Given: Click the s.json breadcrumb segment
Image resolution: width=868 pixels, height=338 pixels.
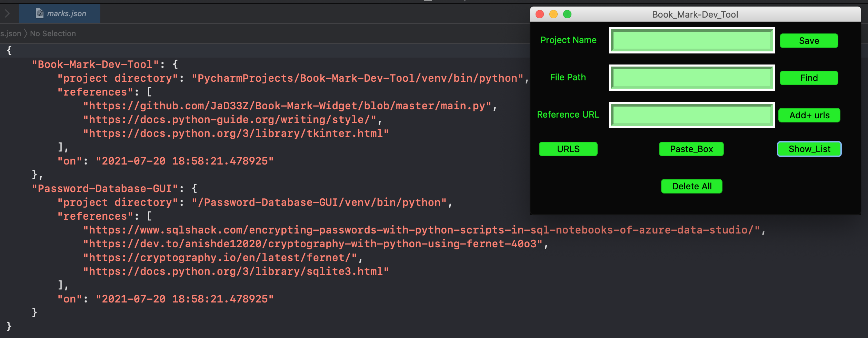Looking at the screenshot, I should coord(11,33).
